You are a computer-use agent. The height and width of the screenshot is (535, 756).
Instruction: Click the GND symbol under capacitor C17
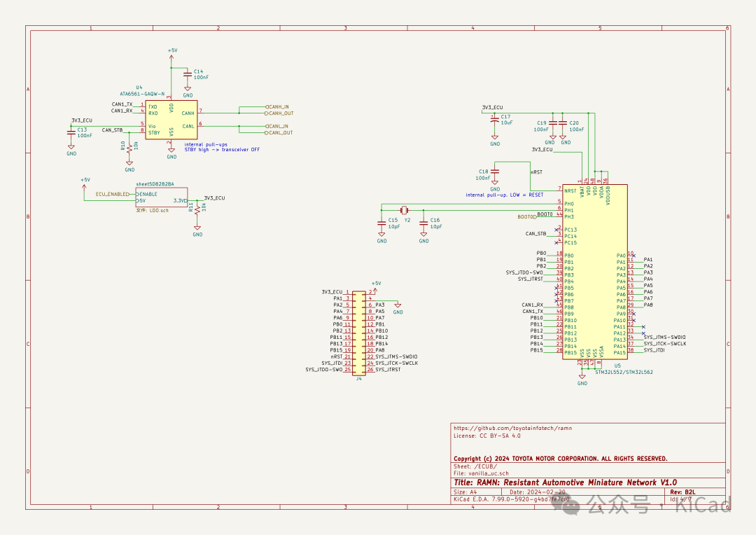(495, 140)
